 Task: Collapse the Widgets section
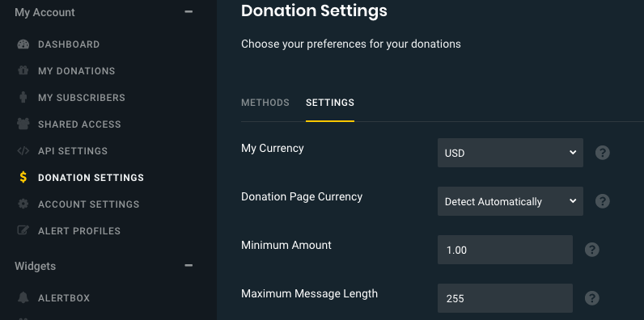coord(189,266)
